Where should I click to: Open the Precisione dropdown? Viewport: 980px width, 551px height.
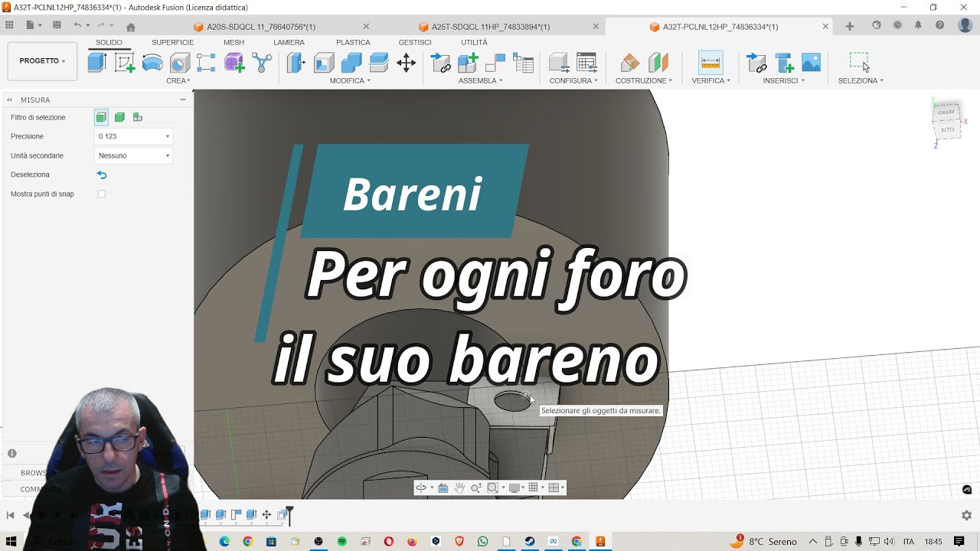tap(134, 136)
